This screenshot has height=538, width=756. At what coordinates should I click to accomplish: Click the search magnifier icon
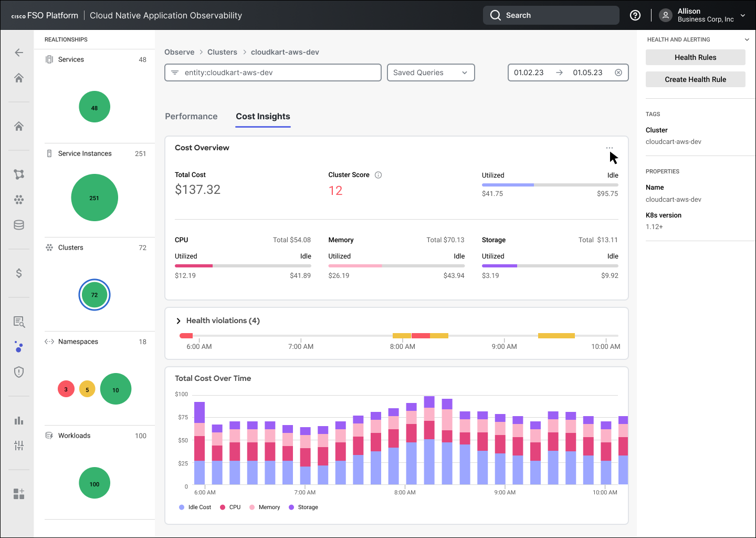tap(496, 15)
